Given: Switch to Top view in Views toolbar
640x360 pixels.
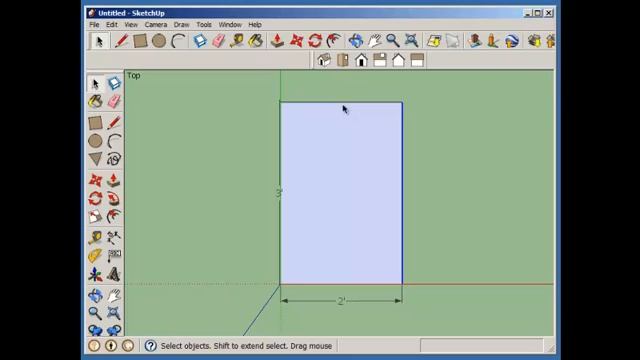Looking at the screenshot, I should tap(343, 60).
